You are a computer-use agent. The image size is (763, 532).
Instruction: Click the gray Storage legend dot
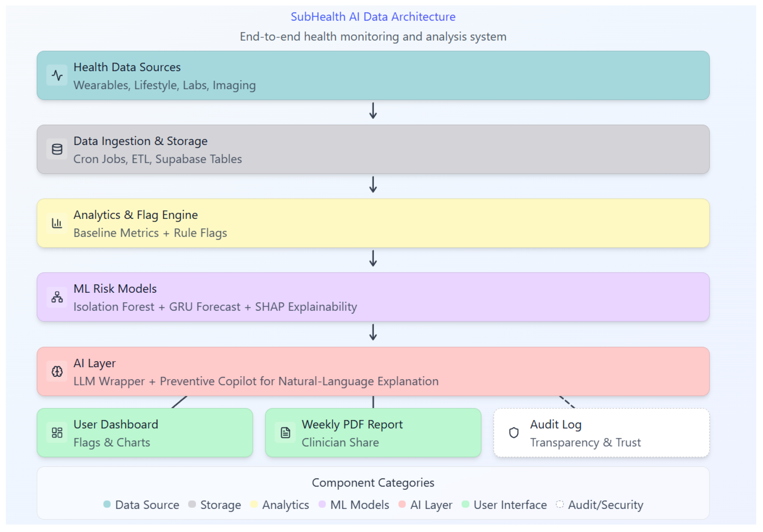[x=192, y=504]
